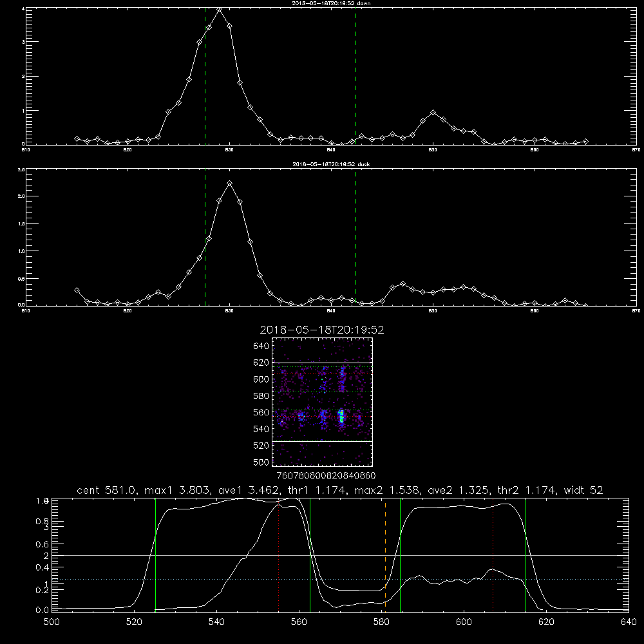Click y-axis label 1.5 of the dusk plot
The height and width of the screenshot is (644, 644).
[22, 224]
